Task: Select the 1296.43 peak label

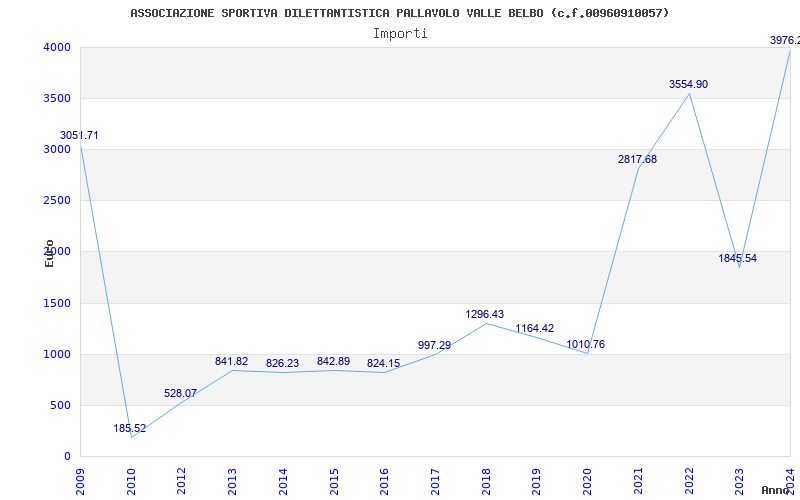Action: [484, 314]
